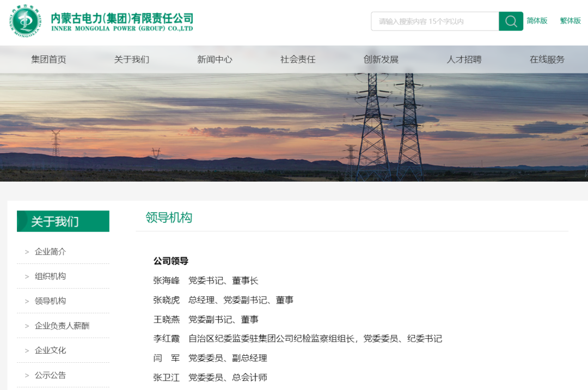Click the company name title 内蒙古电力(集团)有限责任公司

pos(122,18)
